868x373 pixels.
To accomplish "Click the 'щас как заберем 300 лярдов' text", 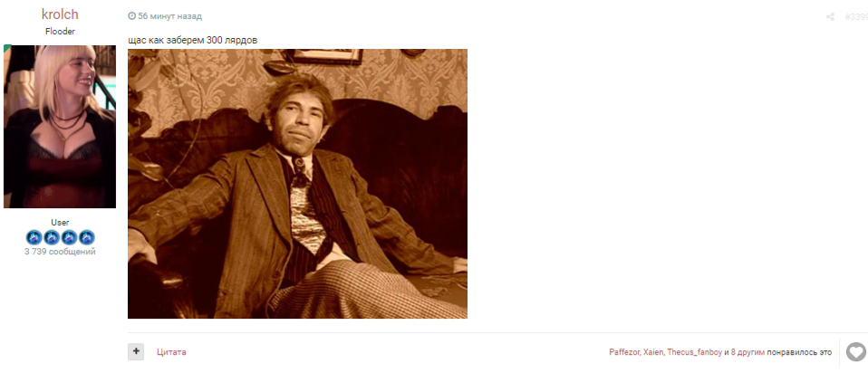I will click(x=193, y=41).
